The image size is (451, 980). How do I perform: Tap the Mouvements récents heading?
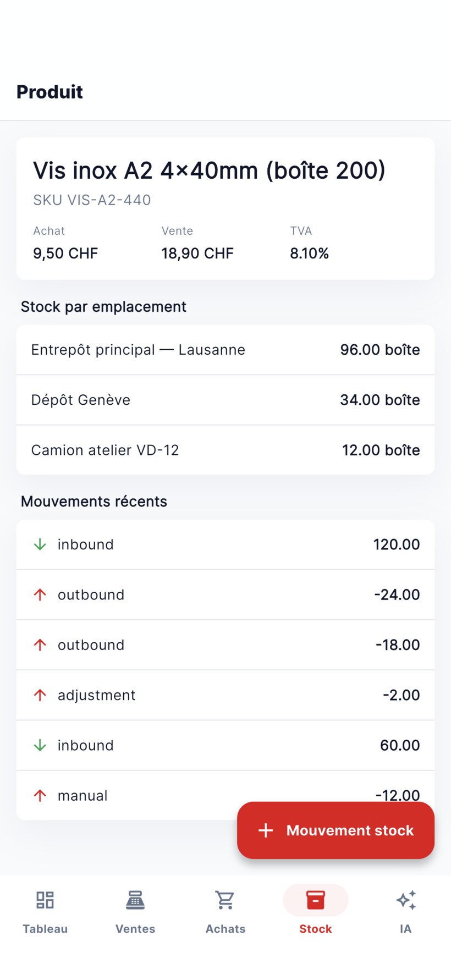(x=94, y=502)
